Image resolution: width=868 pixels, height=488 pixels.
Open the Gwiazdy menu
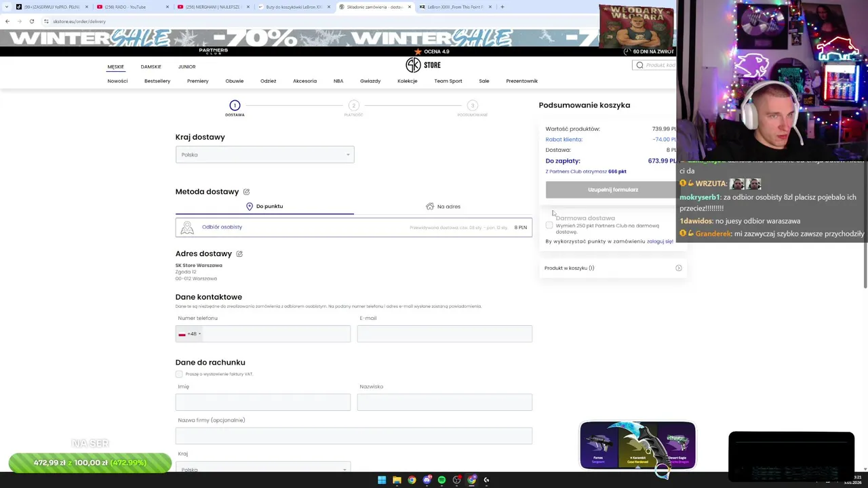370,81
